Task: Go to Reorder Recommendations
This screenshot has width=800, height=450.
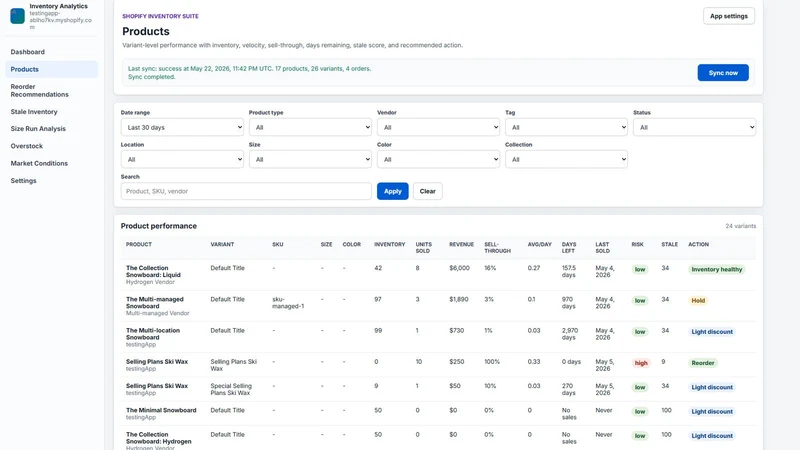Action: click(x=39, y=90)
